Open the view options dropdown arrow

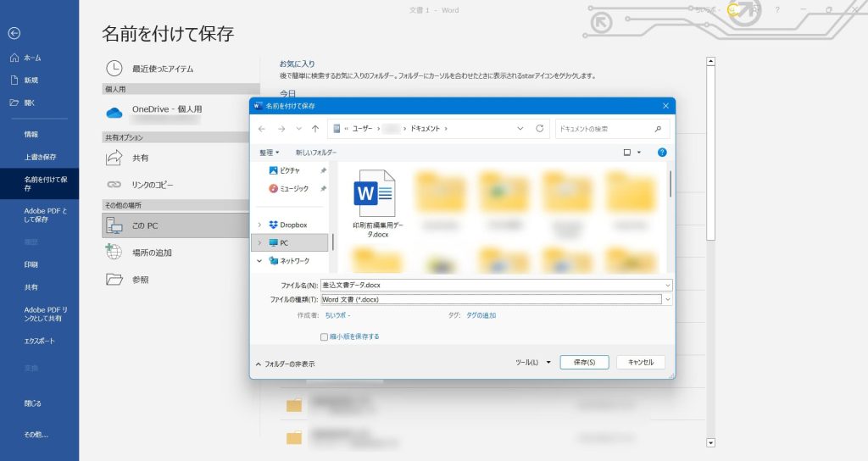(x=639, y=153)
